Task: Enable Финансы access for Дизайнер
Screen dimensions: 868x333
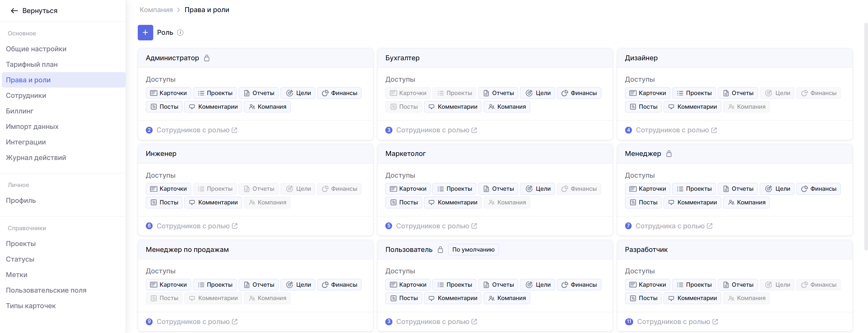Action: [x=818, y=93]
